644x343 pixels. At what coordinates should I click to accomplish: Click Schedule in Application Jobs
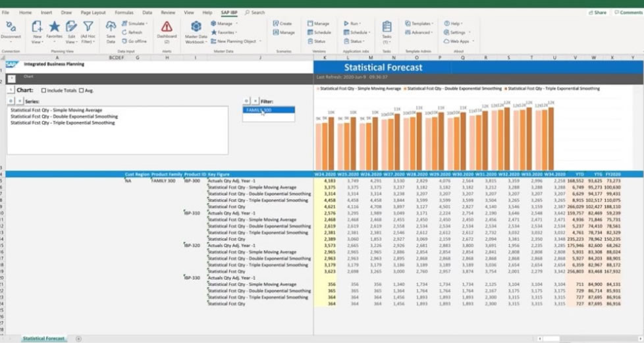[356, 32]
